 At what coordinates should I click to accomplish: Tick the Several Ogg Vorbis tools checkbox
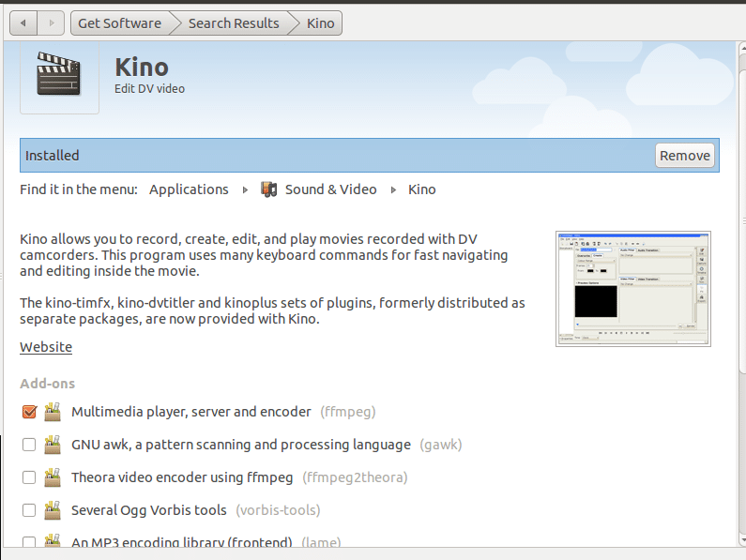(29, 510)
